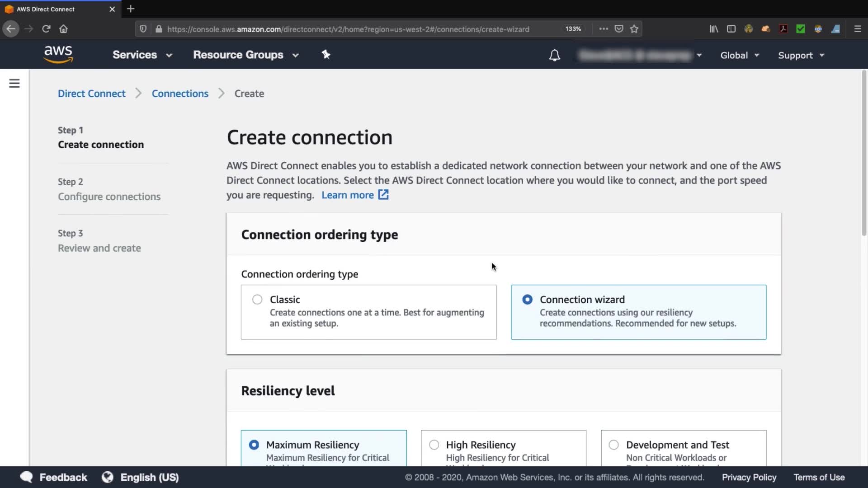Open the hamburger side navigation menu
The height and width of the screenshot is (488, 868).
(x=14, y=84)
